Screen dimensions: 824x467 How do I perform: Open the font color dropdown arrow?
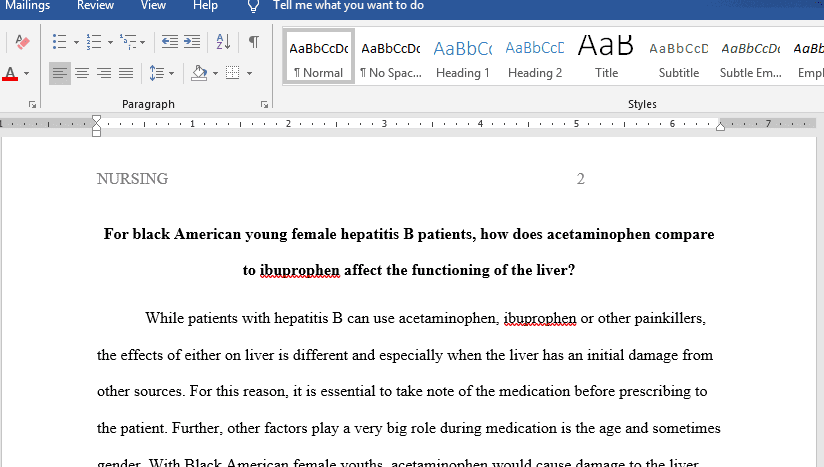(26, 74)
